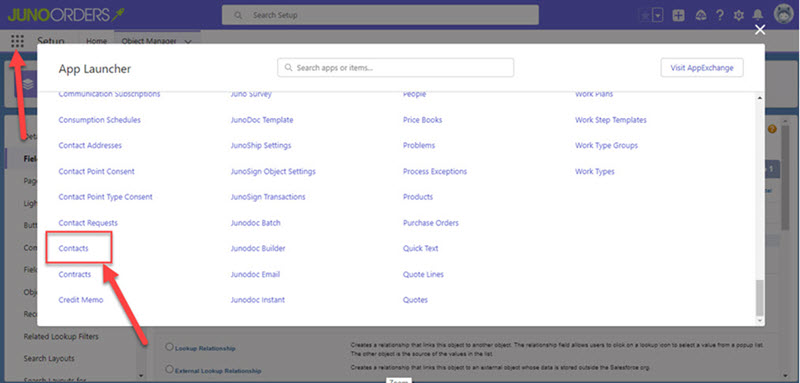Open the Contacts item

point(73,248)
